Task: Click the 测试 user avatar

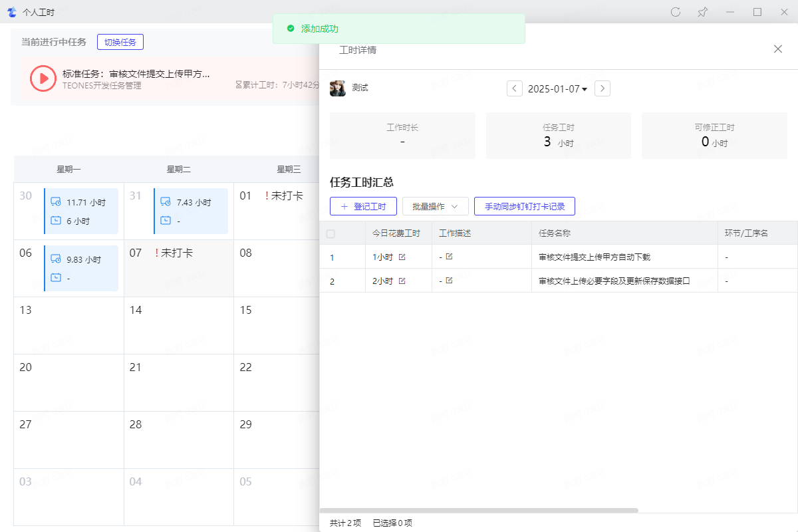Action: (338, 88)
